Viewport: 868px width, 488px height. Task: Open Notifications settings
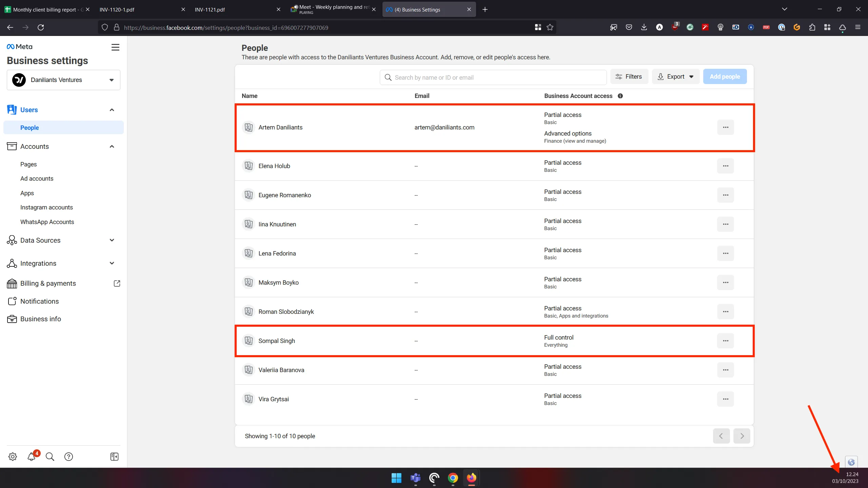[39, 301]
